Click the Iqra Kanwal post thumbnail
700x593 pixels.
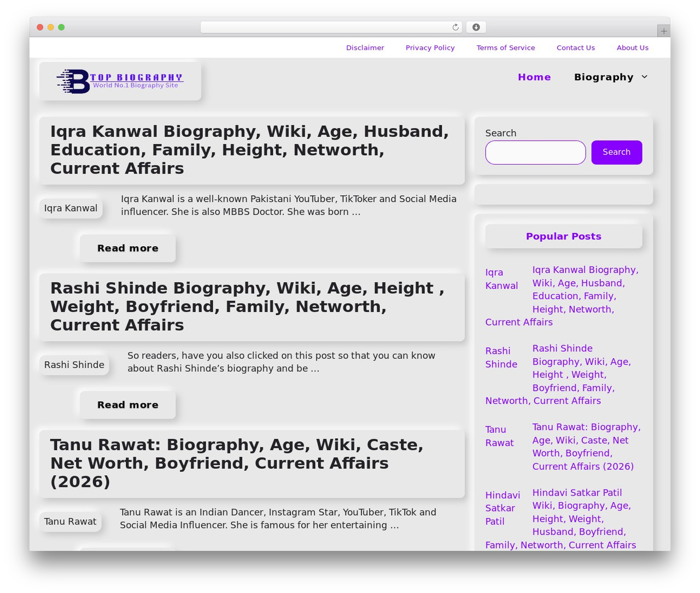coord(71,208)
